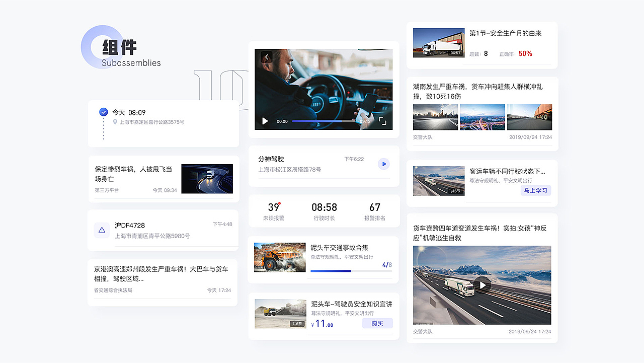This screenshot has width=644, height=363.
Task: Open the highway interchange photo in 湖南 news
Action: [482, 117]
